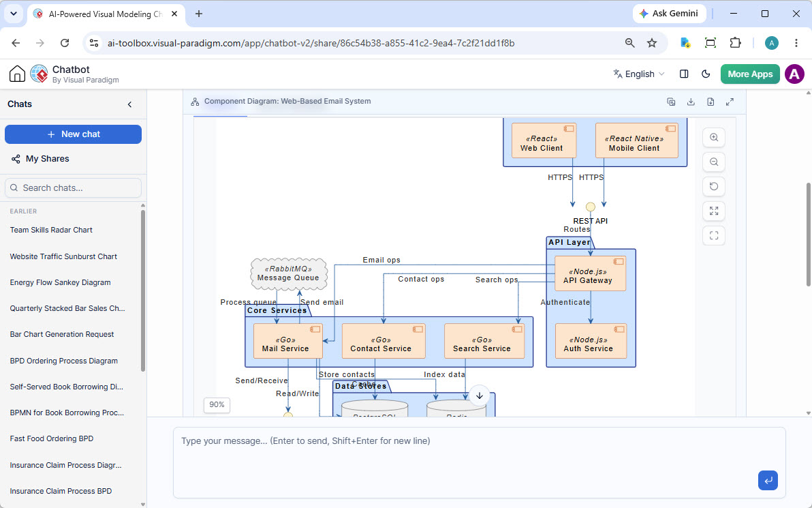This screenshot has height=508, width=812.
Task: Select the React Native Mobile Client component
Action: click(636, 140)
